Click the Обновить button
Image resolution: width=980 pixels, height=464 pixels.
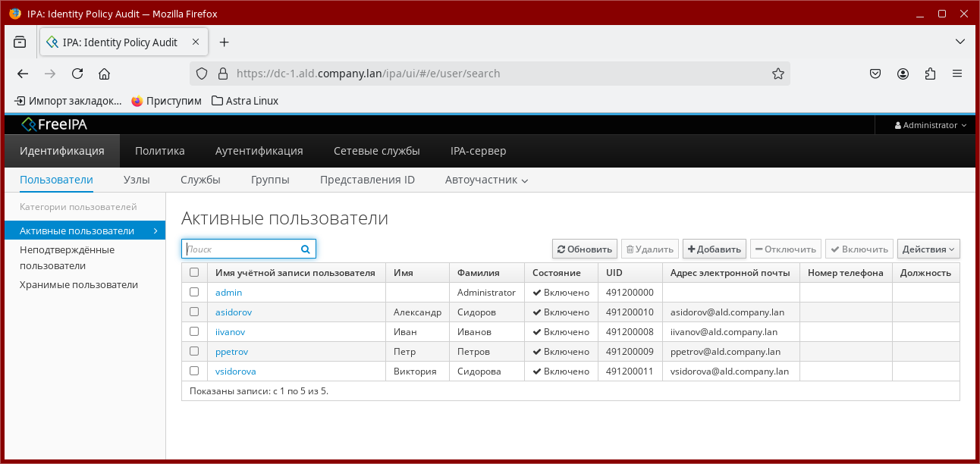coord(584,249)
